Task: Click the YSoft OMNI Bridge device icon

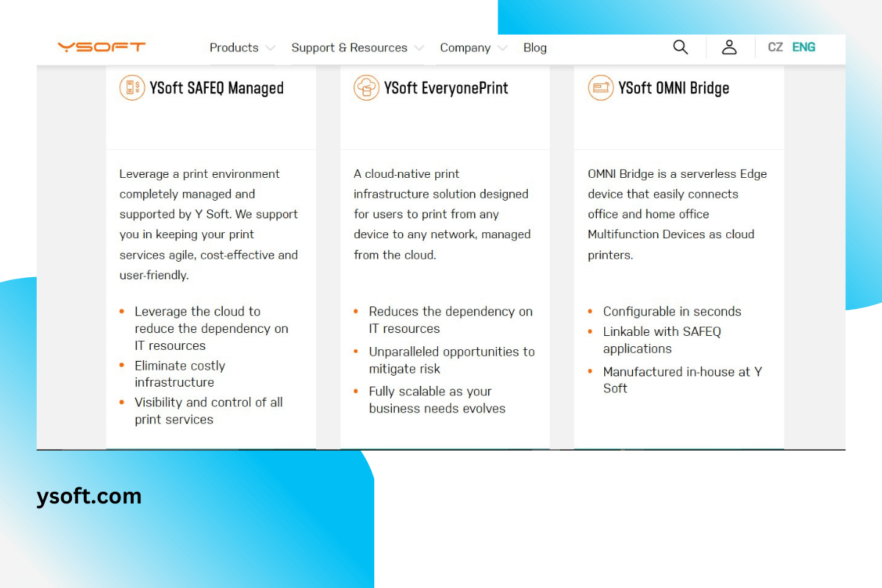Action: pos(600,88)
